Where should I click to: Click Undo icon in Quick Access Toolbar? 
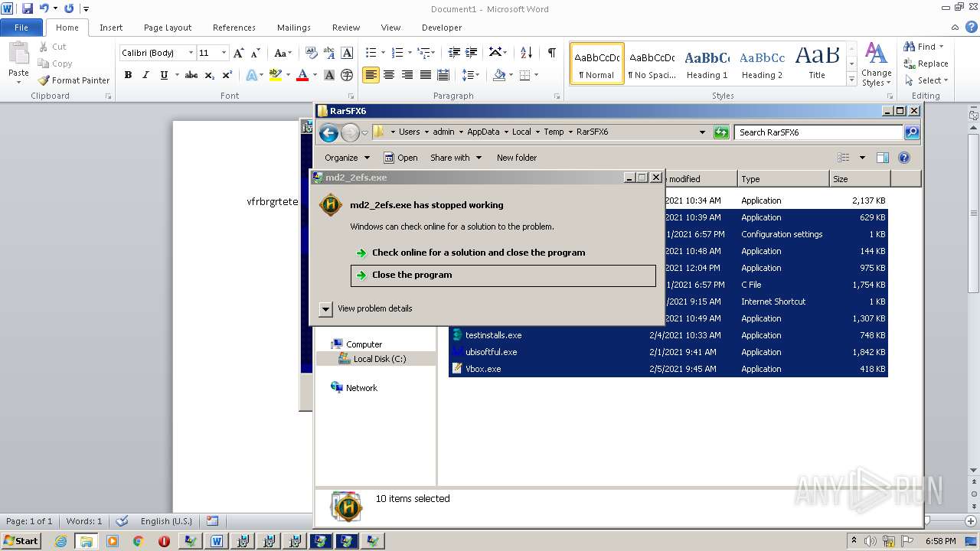44,8
